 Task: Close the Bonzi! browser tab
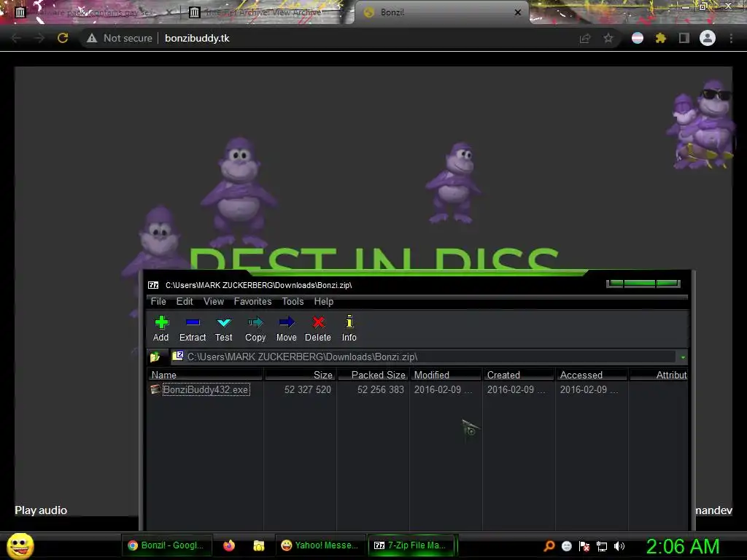[x=518, y=12]
